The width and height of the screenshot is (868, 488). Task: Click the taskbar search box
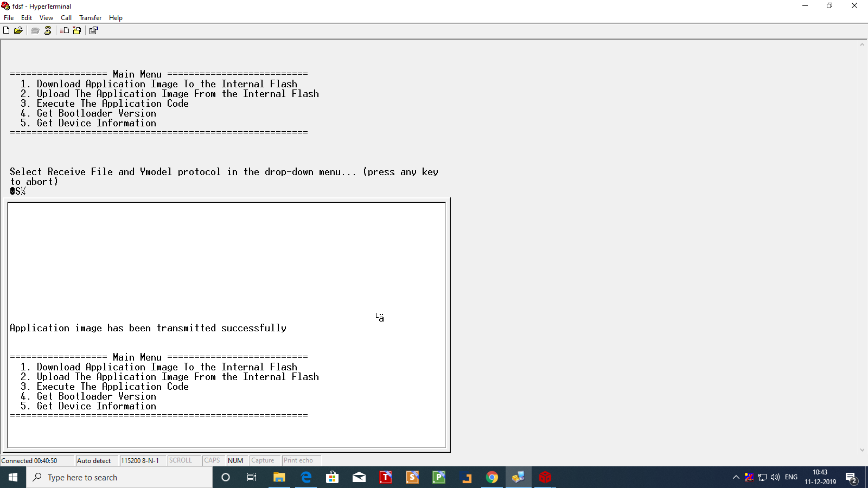coord(119,477)
